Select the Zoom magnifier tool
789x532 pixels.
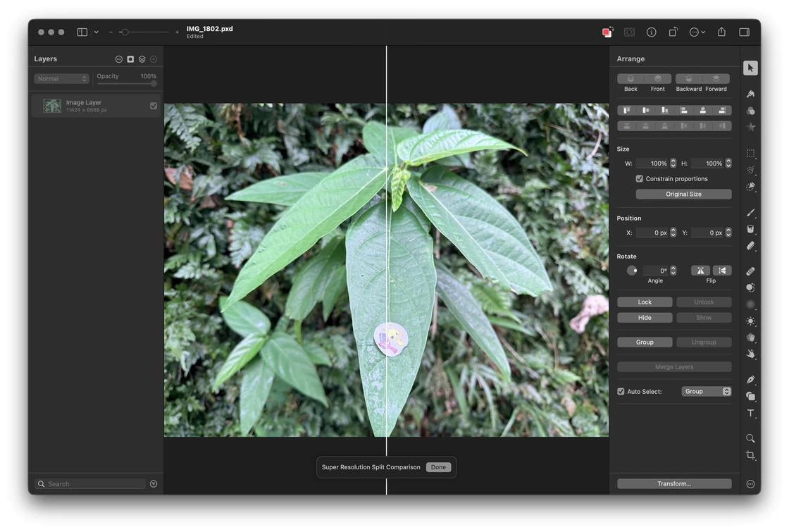point(750,438)
